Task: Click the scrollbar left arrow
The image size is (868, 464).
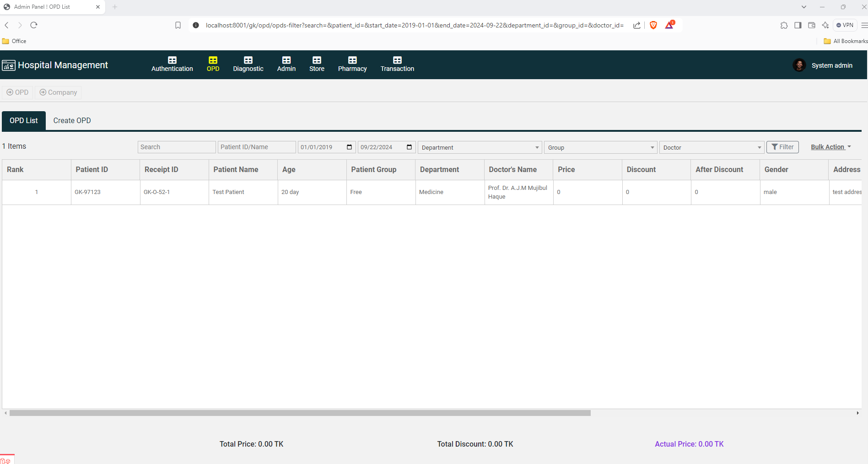Action: click(x=5, y=413)
